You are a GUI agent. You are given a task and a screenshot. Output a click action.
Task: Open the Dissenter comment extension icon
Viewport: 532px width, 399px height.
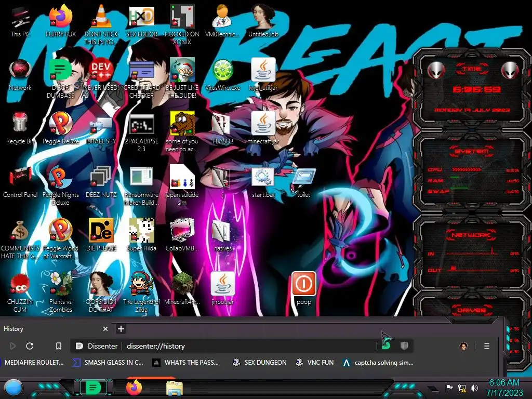coord(386,345)
